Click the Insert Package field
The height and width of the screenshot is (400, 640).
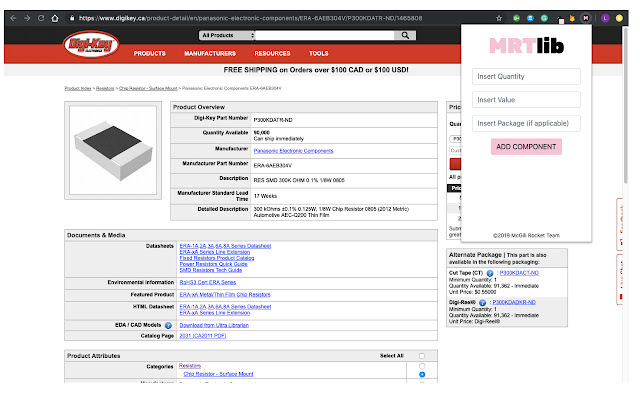(526, 123)
